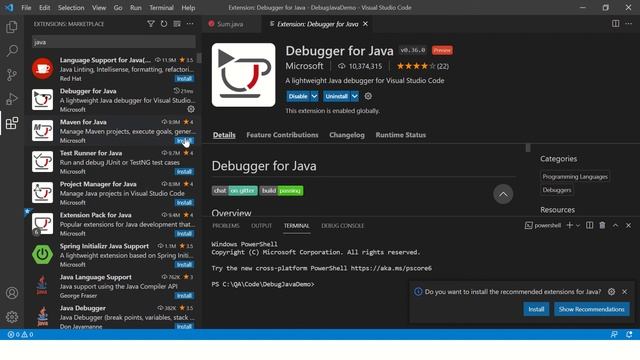This screenshot has width=640, height=360.
Task: Switch to Feature Contributions tab
Action: (282, 135)
